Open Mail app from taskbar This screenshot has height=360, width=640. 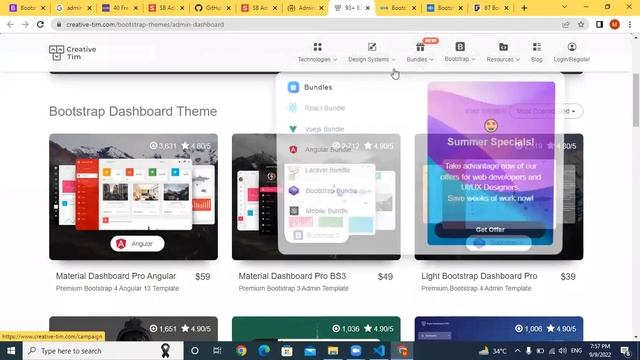click(x=310, y=351)
